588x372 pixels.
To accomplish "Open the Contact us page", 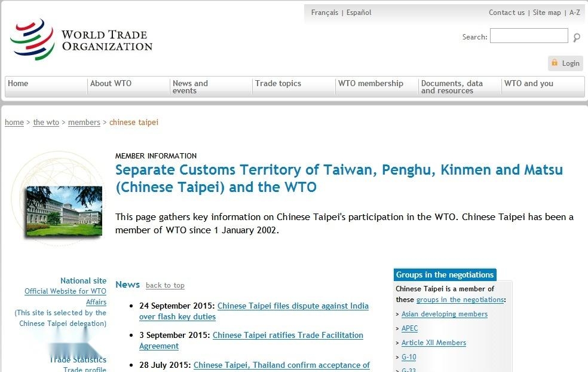I will click(x=507, y=13).
